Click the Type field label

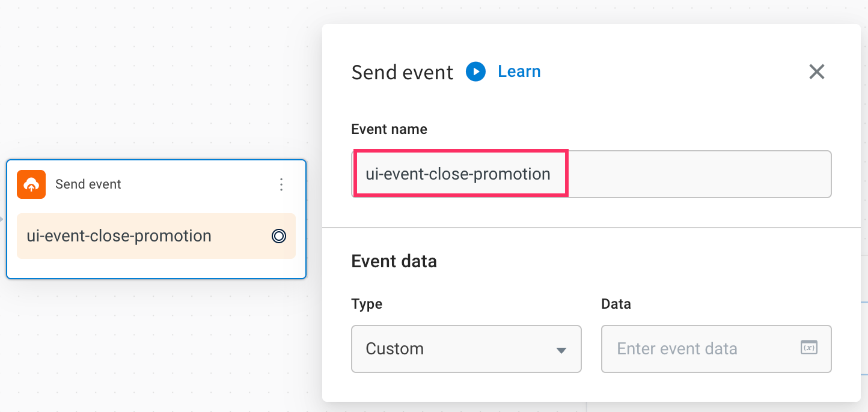pos(367,304)
